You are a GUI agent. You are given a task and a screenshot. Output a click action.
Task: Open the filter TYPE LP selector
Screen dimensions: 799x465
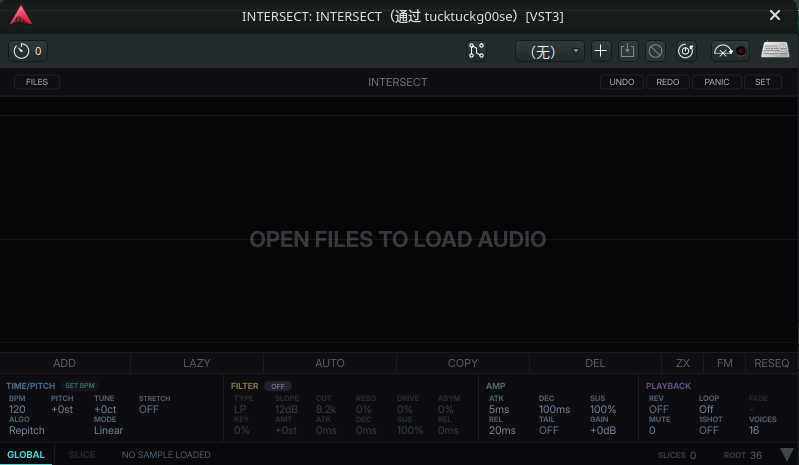[240, 409]
